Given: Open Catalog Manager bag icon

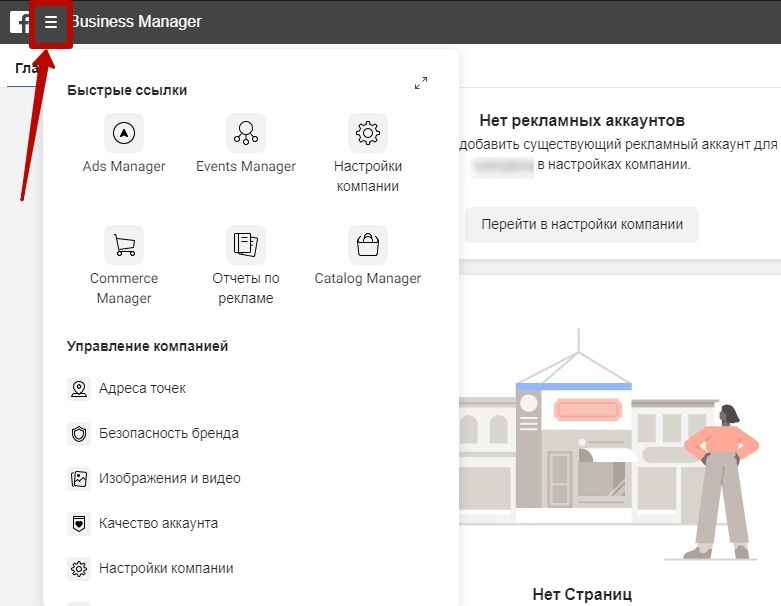Looking at the screenshot, I should coord(368,245).
